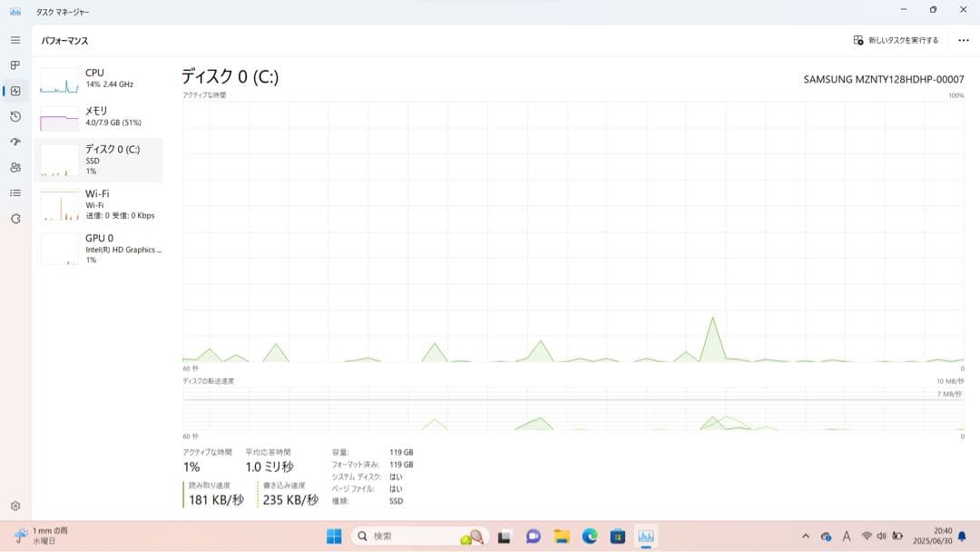Open the Users page icon in sidebar

(15, 167)
